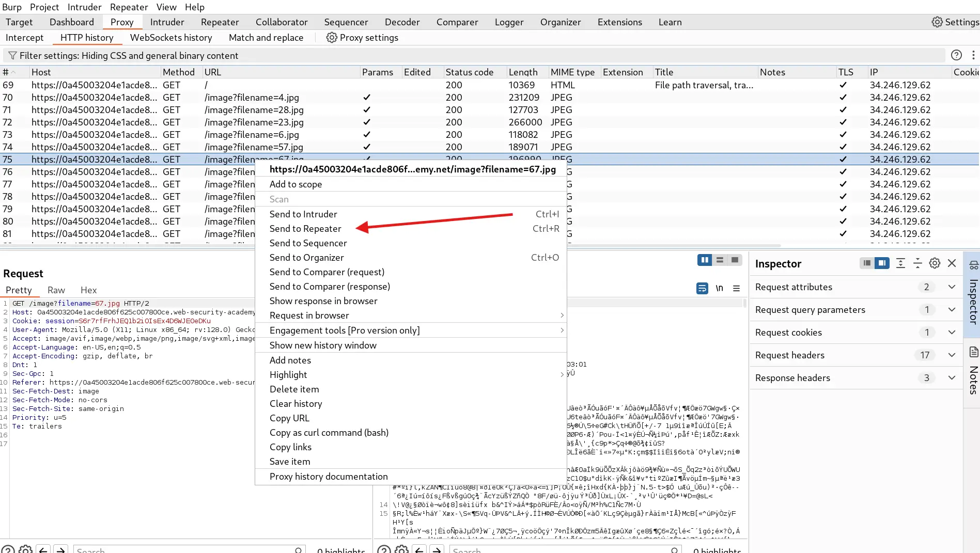Collapse all Inspector sections
The width and height of the screenshot is (980, 553).
[917, 263]
